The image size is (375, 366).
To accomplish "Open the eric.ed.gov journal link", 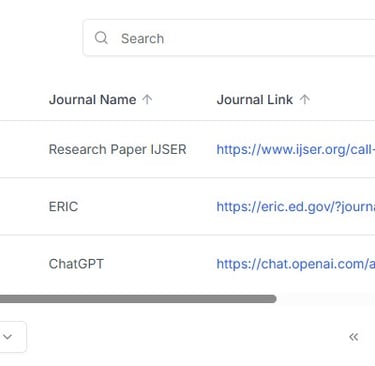I will point(295,207).
